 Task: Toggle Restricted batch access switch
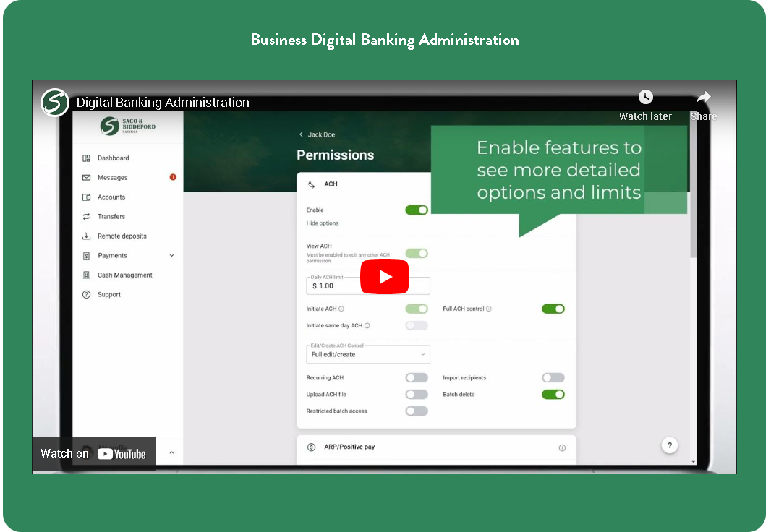[417, 411]
